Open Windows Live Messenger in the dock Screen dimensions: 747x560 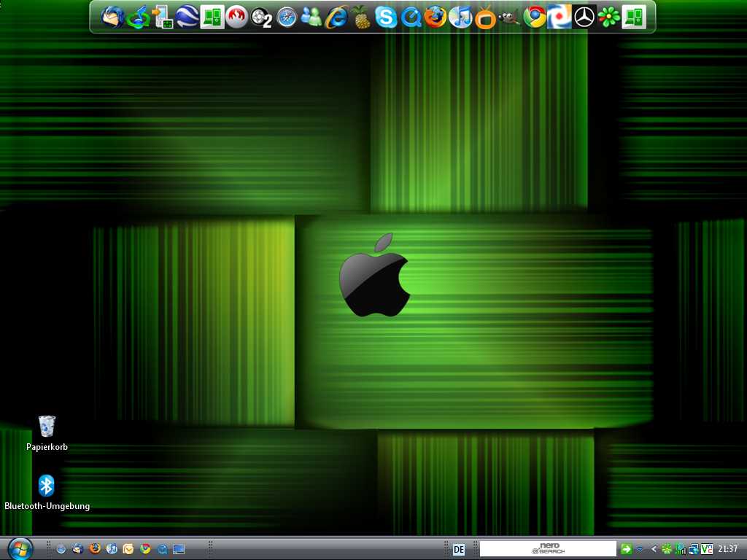click(x=311, y=17)
